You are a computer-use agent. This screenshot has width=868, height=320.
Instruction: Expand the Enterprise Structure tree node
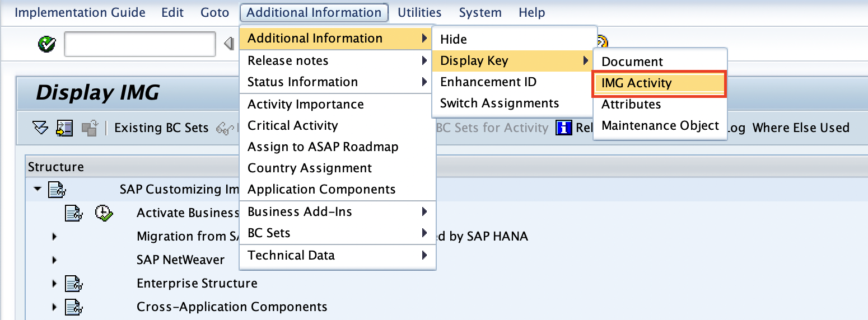[54, 284]
